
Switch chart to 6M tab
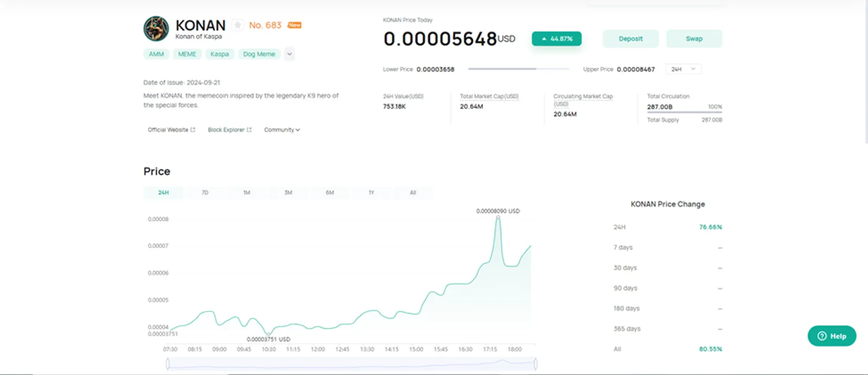[330, 193]
